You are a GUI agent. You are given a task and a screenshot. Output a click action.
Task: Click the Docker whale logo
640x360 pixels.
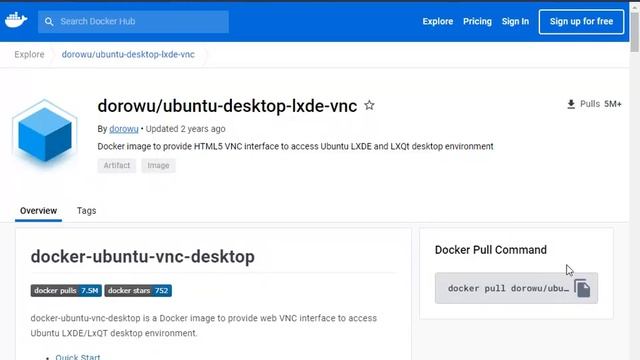(x=16, y=20)
